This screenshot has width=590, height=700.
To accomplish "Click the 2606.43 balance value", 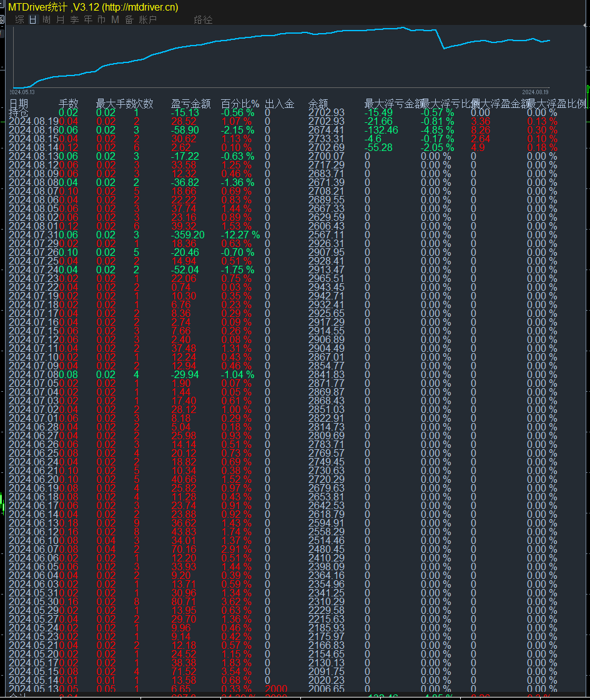I will (327, 226).
